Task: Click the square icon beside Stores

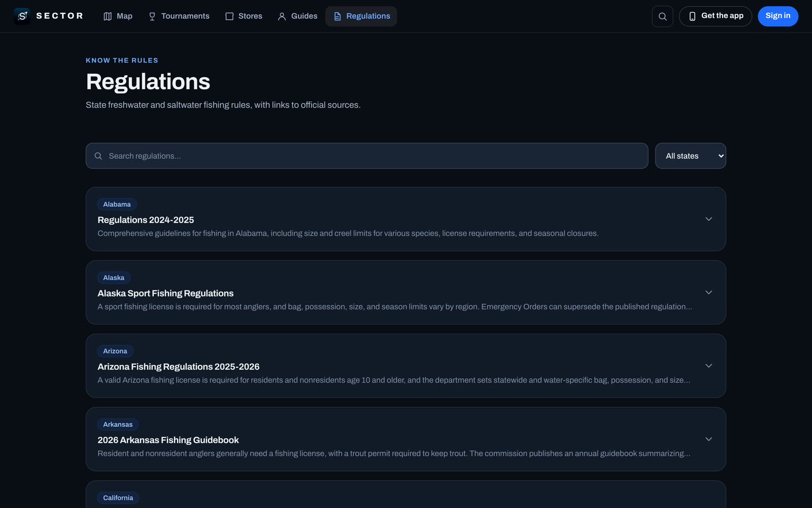Action: point(229,16)
